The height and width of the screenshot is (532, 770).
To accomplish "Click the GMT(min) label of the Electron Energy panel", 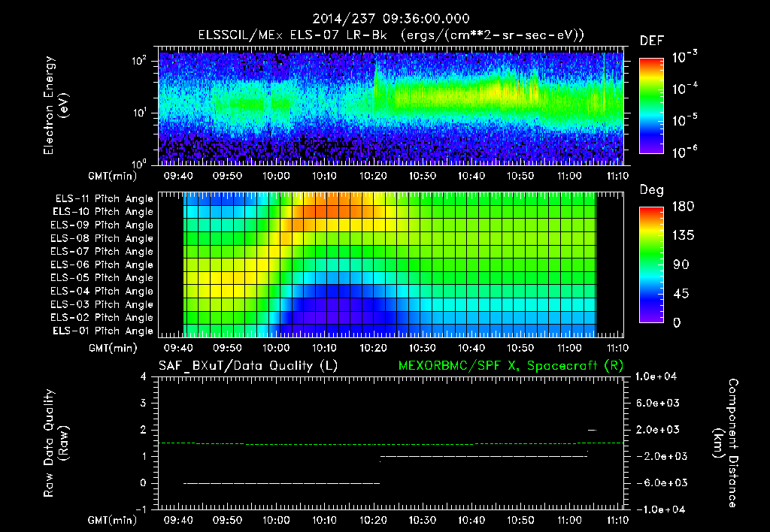I will (112, 176).
